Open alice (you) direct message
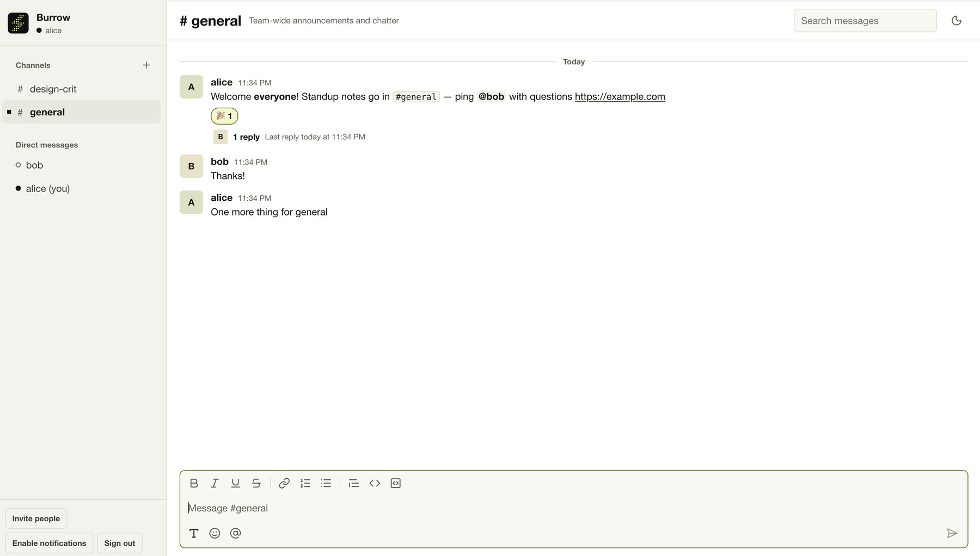 click(x=82, y=188)
